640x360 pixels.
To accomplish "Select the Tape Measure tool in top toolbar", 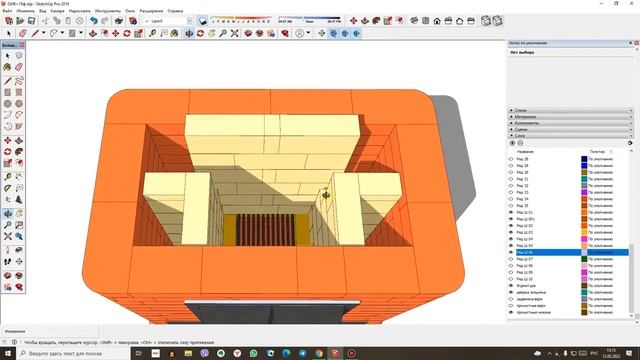I will (152, 33).
